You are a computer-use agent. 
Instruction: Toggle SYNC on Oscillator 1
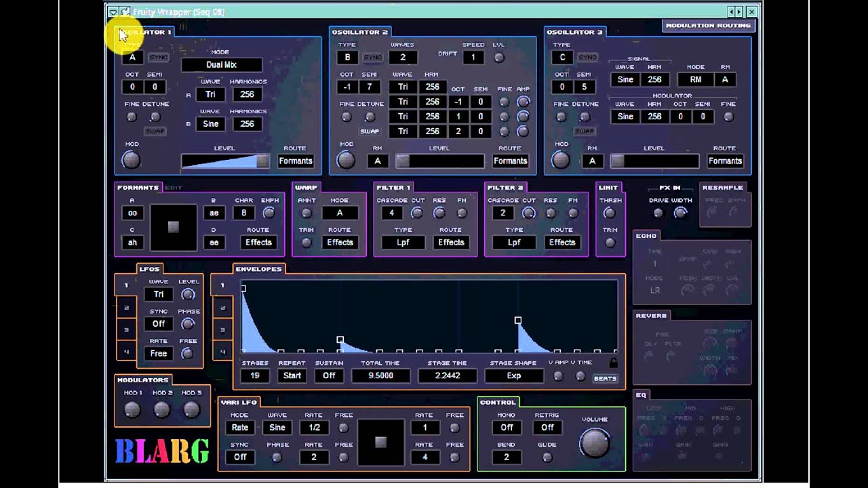point(158,58)
